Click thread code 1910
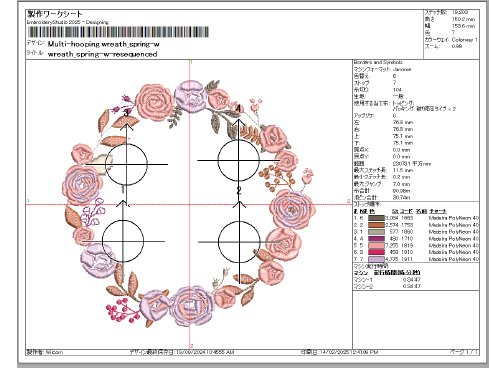The height and width of the screenshot is (382, 491). [x=407, y=252]
